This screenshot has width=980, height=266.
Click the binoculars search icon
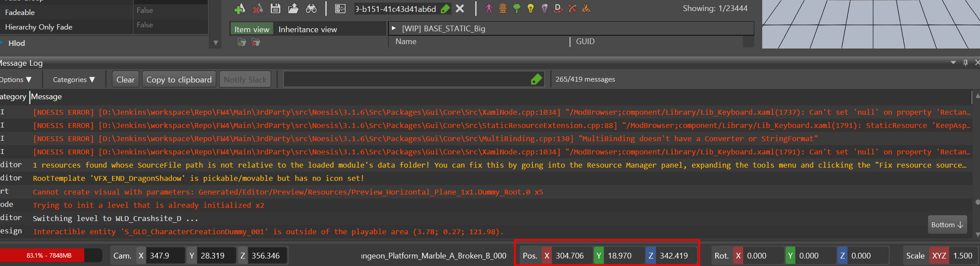tap(311, 8)
